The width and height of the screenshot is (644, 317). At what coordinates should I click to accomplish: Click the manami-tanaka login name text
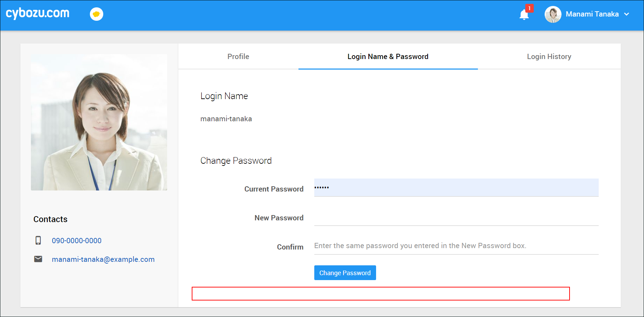(226, 119)
